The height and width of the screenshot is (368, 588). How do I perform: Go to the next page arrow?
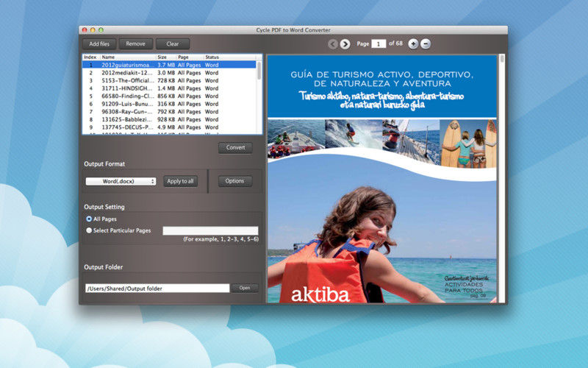pos(345,44)
